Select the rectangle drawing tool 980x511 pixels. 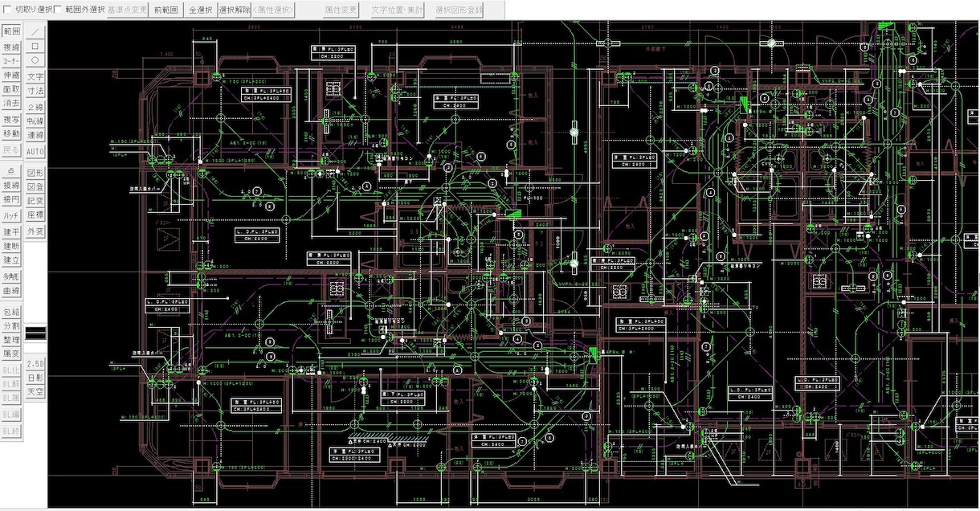coord(35,46)
